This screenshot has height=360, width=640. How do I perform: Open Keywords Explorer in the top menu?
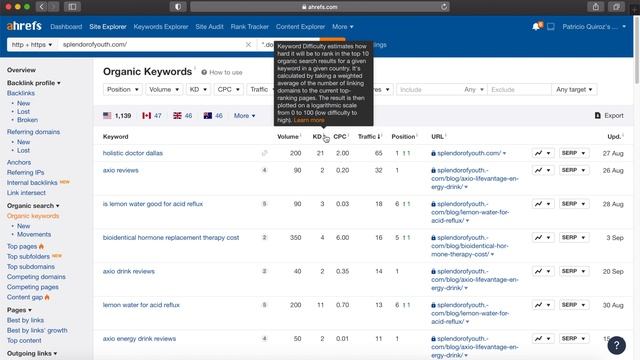tap(161, 27)
